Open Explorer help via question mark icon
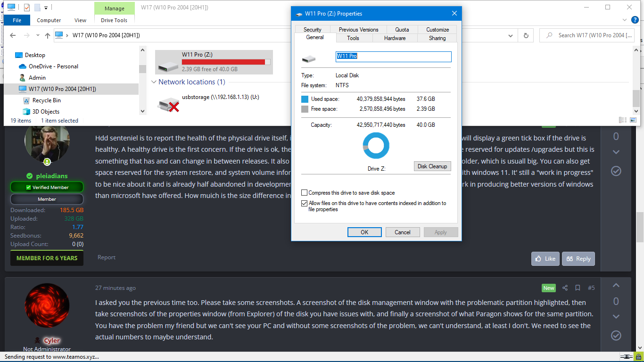Viewport: 644px width, 362px height. tap(636, 20)
